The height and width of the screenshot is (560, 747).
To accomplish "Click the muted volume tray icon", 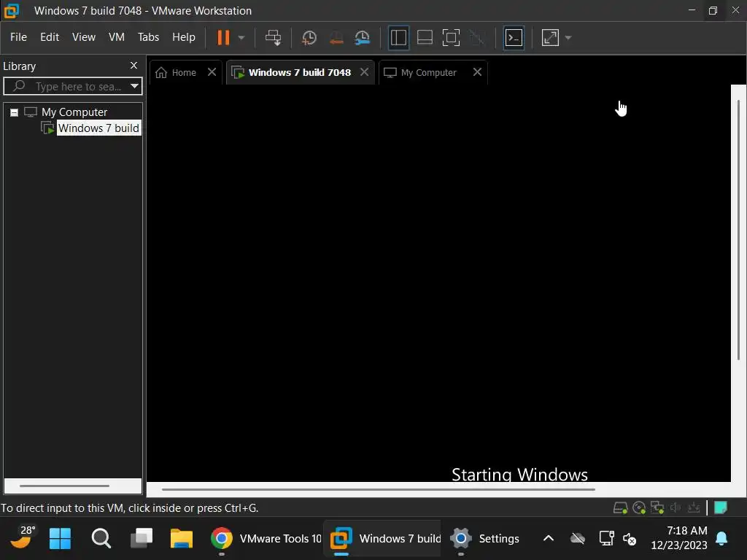I will tap(630, 539).
